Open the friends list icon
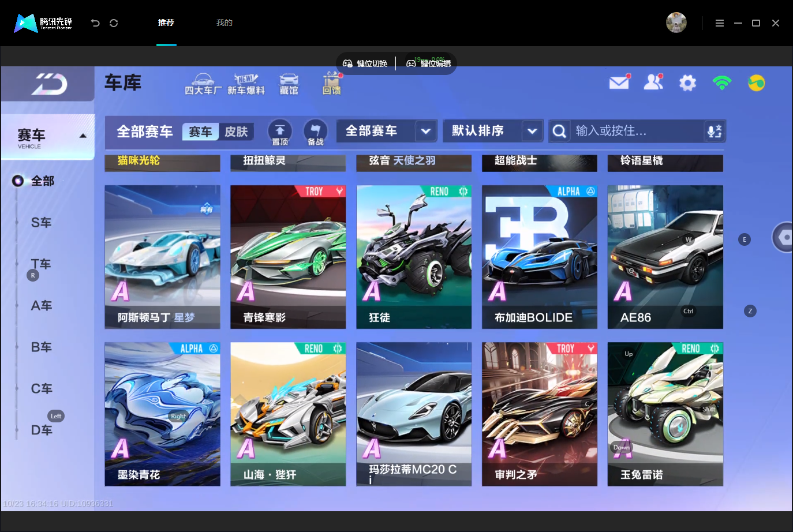The height and width of the screenshot is (532, 793). pos(653,83)
